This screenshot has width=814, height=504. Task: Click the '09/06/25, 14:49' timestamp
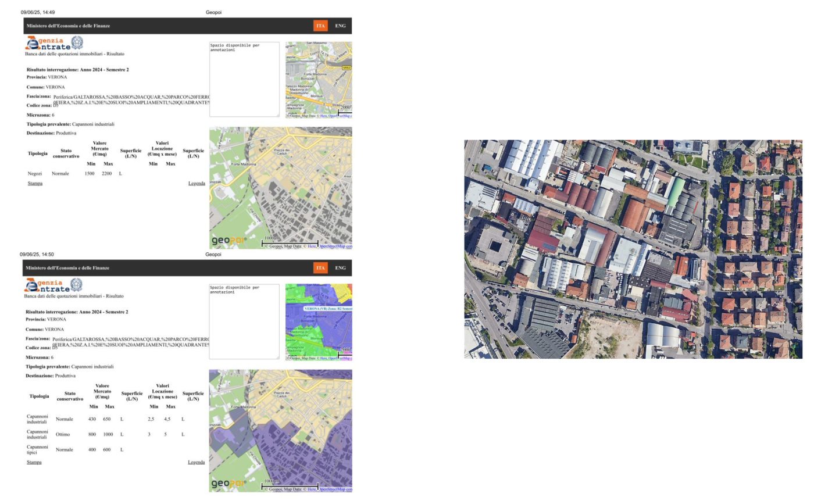click(x=38, y=12)
